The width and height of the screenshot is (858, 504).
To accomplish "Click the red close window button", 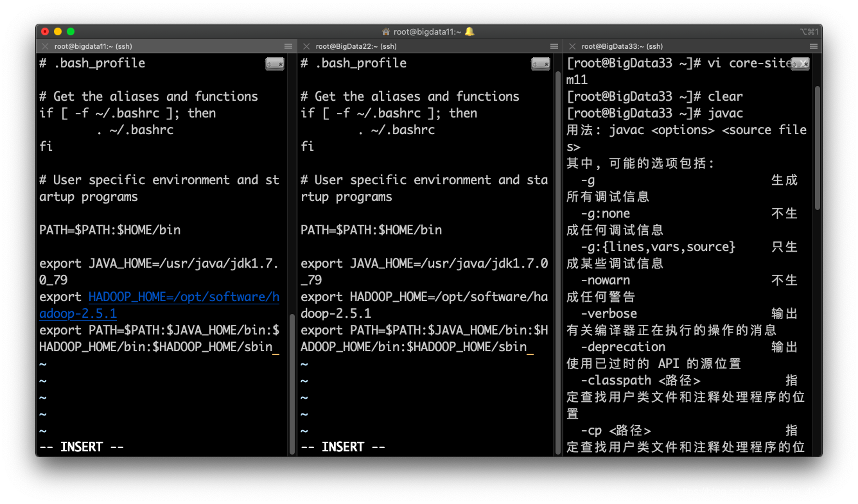I will 45,31.
